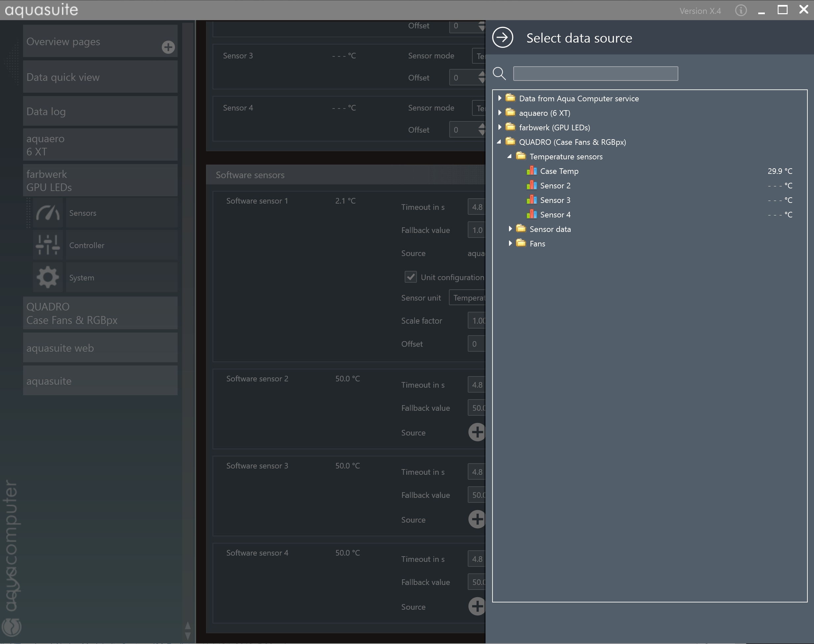Add source for Software sensor 2
The image size is (814, 644).
(477, 432)
